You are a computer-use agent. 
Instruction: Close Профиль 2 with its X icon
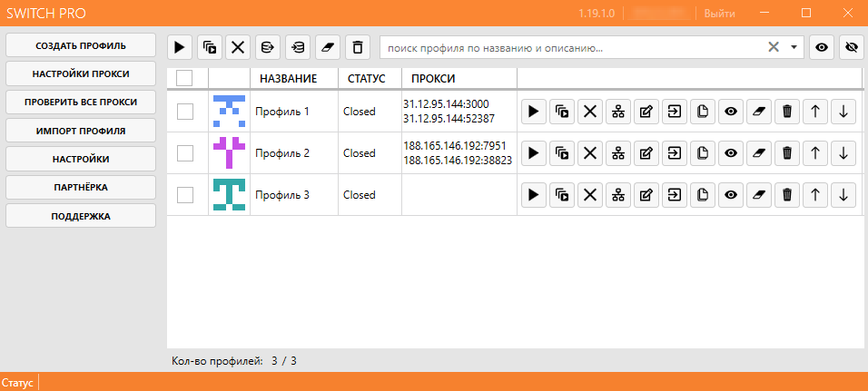590,153
